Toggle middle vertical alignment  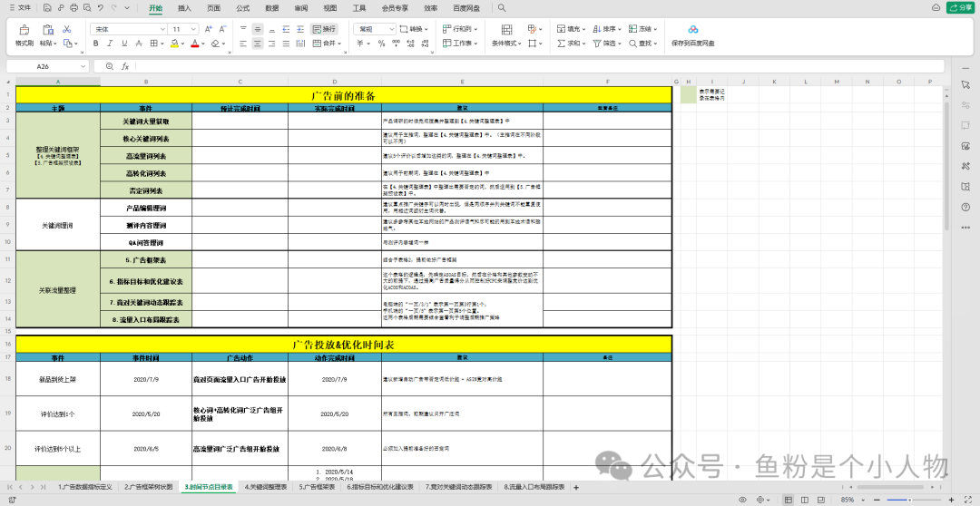click(x=257, y=29)
